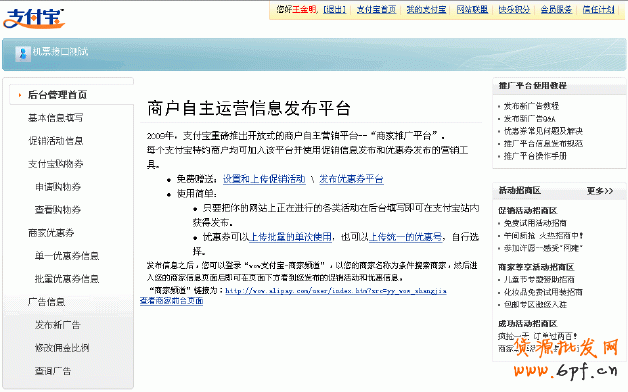Click the 退出 logout link
The image size is (628, 392).
coord(334,9)
